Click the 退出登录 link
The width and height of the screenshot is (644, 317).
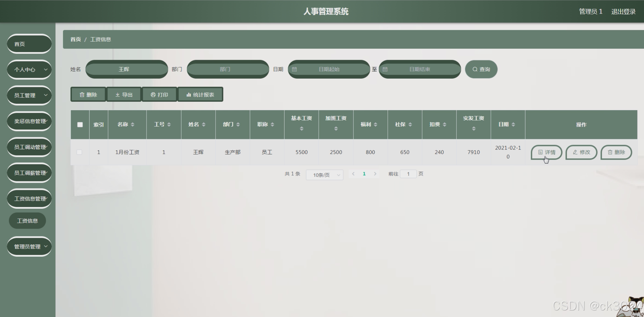point(623,11)
